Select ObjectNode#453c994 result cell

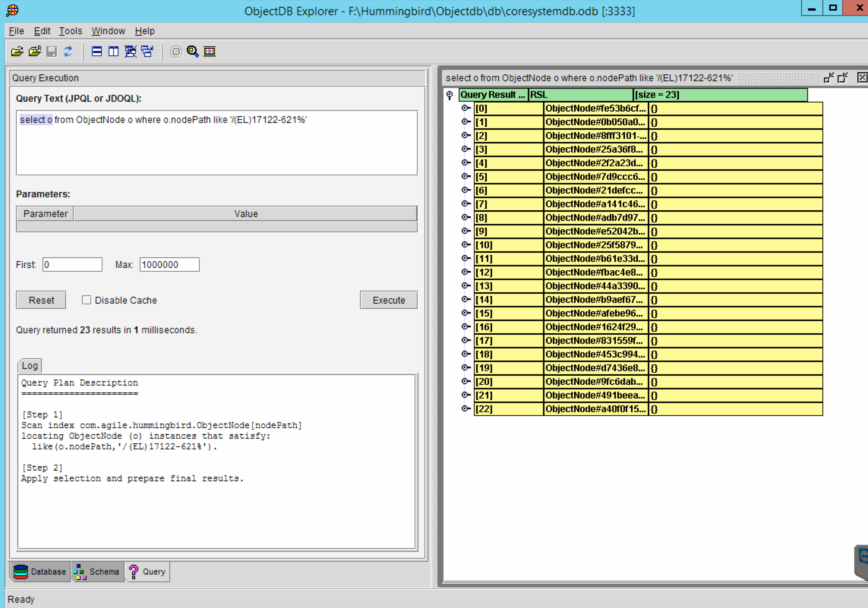pyautogui.click(x=595, y=354)
